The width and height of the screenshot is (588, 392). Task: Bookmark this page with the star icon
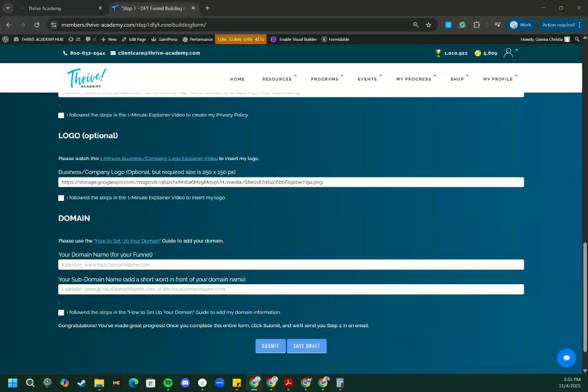[x=428, y=24]
